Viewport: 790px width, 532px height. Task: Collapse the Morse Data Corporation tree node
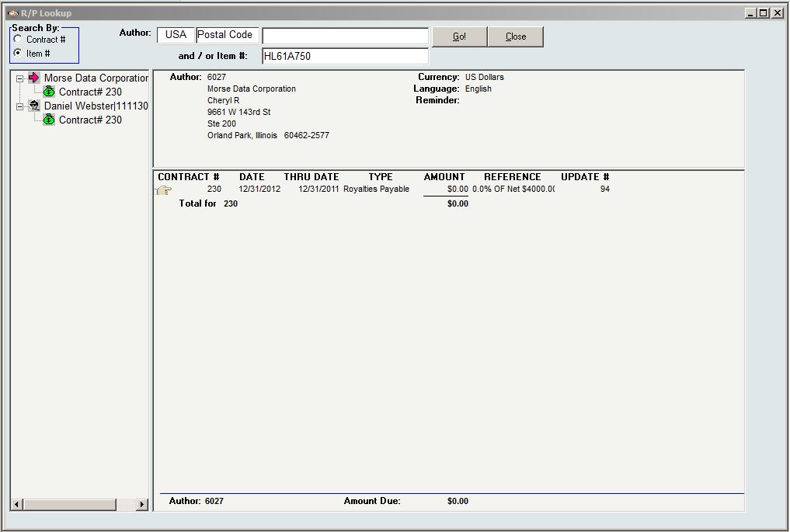point(20,78)
